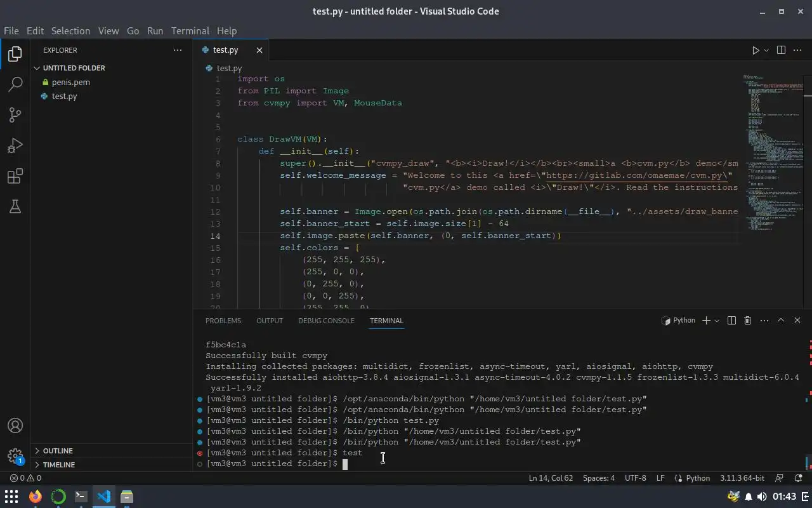Viewport: 812px width, 508px height.
Task: Open the View menu
Action: pos(108,30)
